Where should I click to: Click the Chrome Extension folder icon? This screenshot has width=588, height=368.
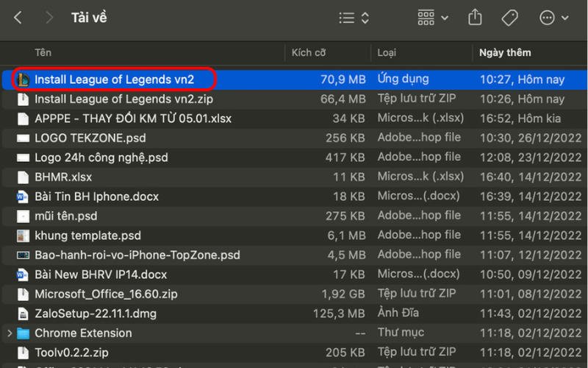[x=23, y=333]
